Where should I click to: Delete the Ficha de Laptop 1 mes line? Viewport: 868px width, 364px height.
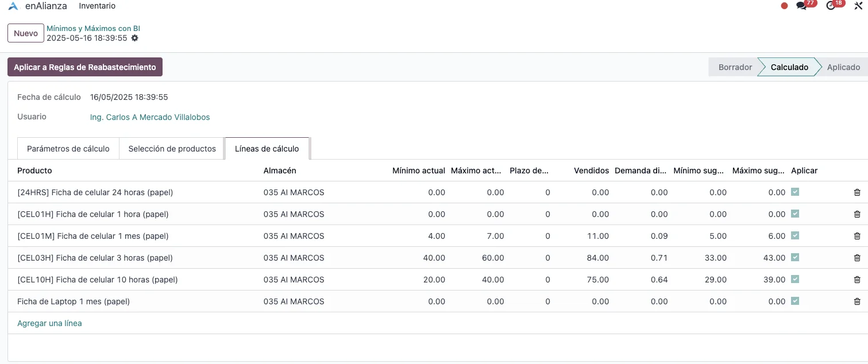(857, 301)
